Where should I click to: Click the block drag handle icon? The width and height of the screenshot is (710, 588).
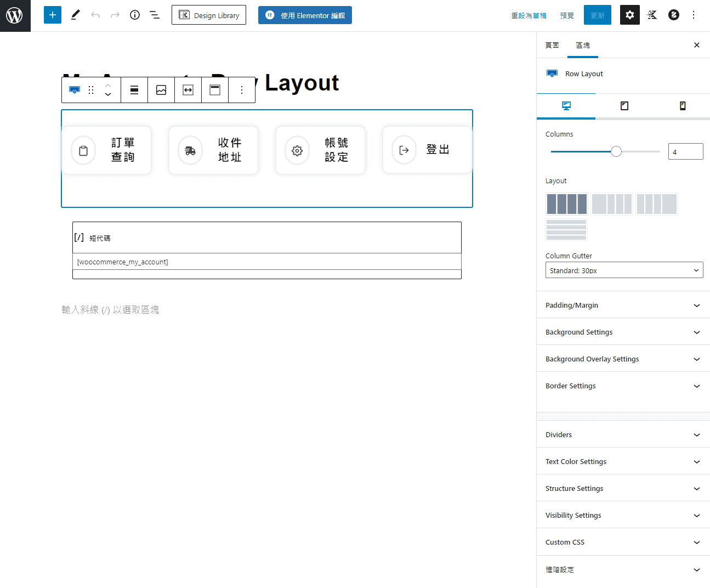point(91,90)
